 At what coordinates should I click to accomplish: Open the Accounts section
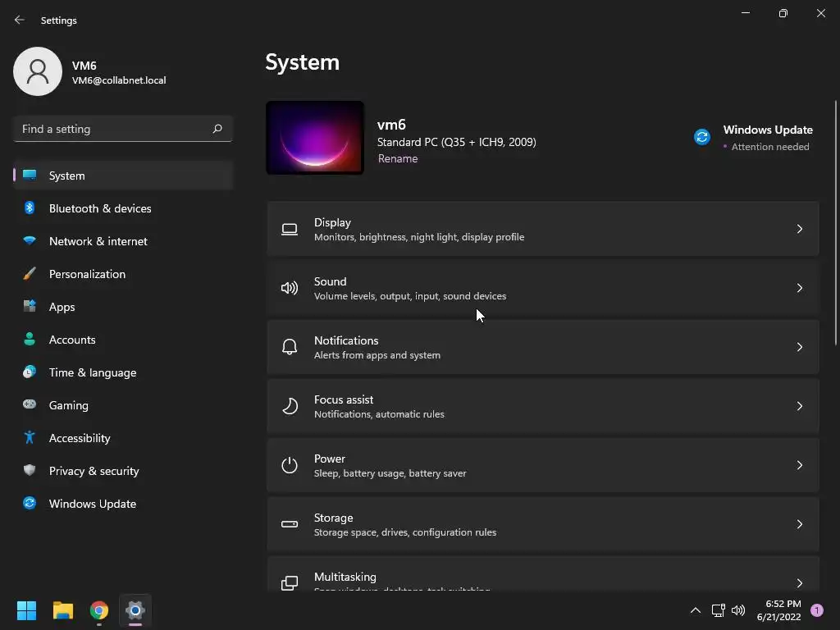(x=123, y=339)
